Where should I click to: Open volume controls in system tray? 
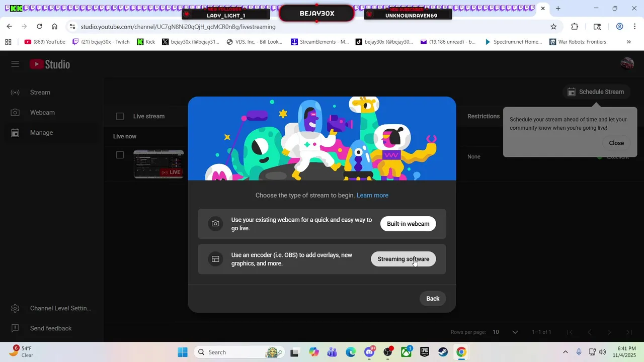(602, 352)
